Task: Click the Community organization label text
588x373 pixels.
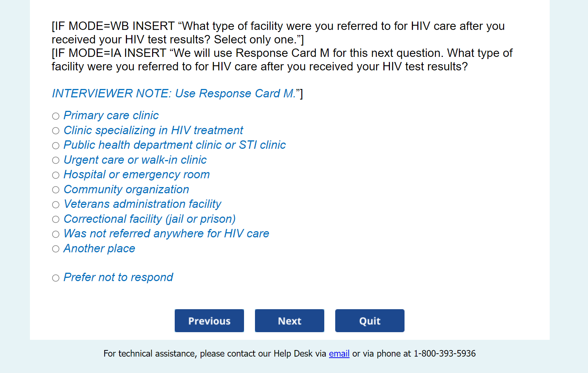Action: pyautogui.click(x=126, y=190)
